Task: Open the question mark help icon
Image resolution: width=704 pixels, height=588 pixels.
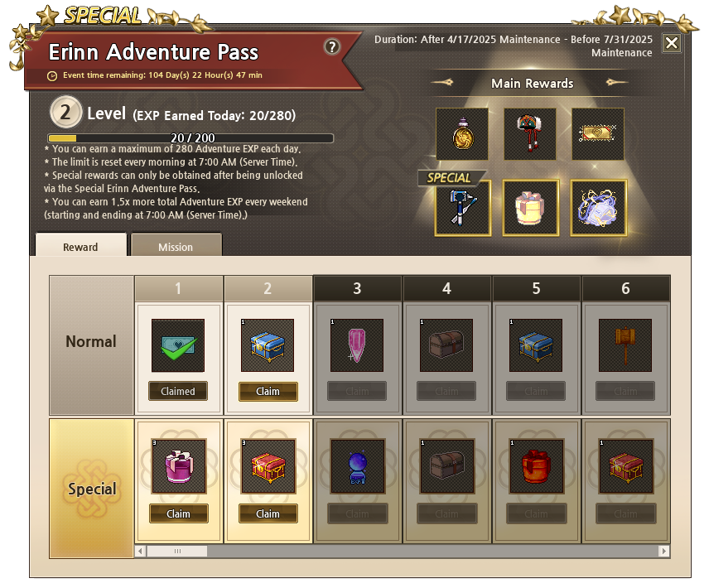Action: click(332, 46)
